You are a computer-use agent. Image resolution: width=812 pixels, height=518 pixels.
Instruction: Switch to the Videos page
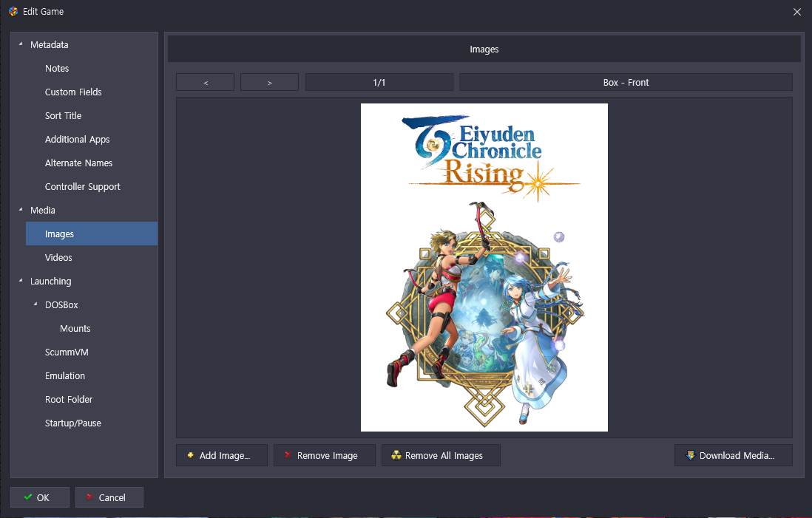click(x=58, y=258)
